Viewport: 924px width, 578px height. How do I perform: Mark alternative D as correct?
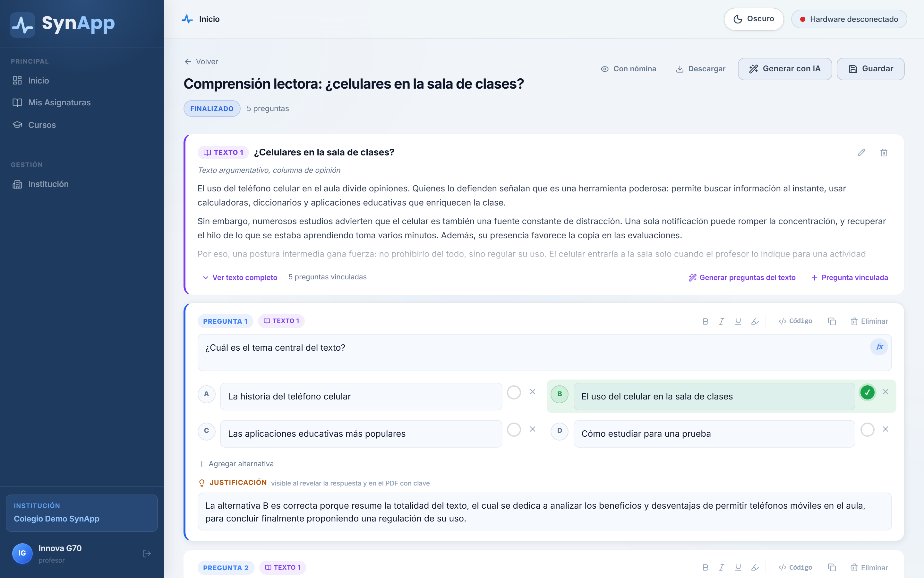868,430
